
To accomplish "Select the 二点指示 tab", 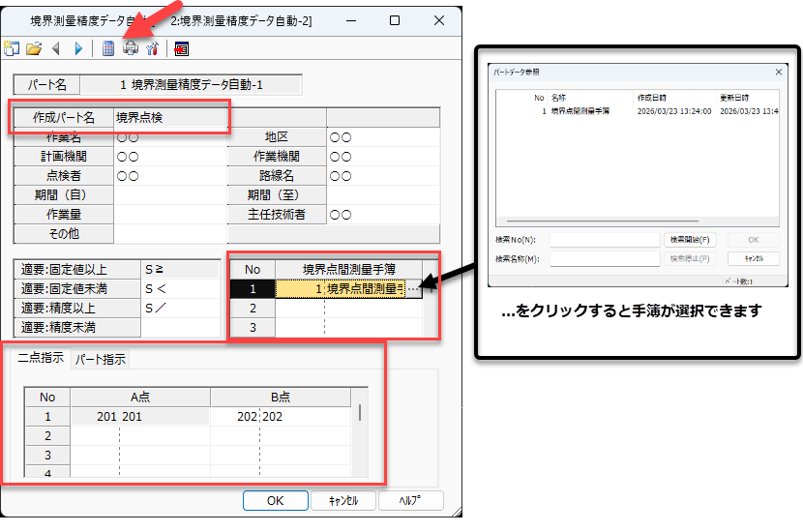I will [x=42, y=359].
